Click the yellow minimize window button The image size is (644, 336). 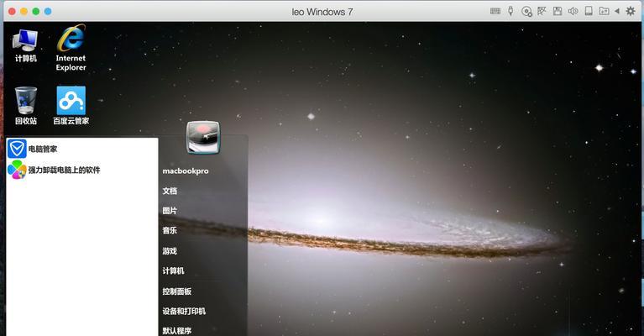24,12
